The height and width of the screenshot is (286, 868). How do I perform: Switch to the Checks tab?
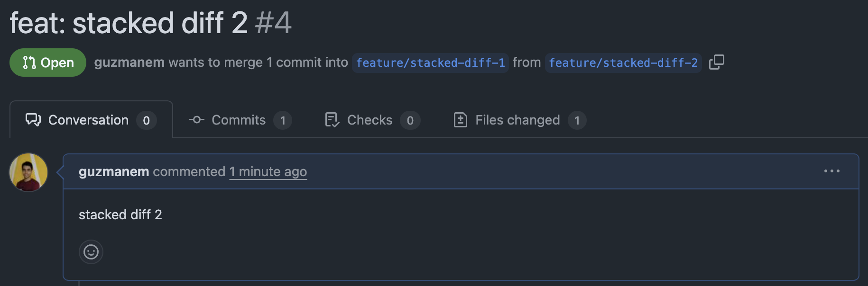373,120
